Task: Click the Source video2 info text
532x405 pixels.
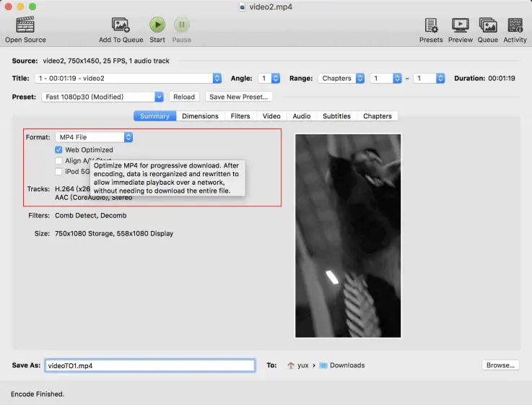Action: click(106, 61)
